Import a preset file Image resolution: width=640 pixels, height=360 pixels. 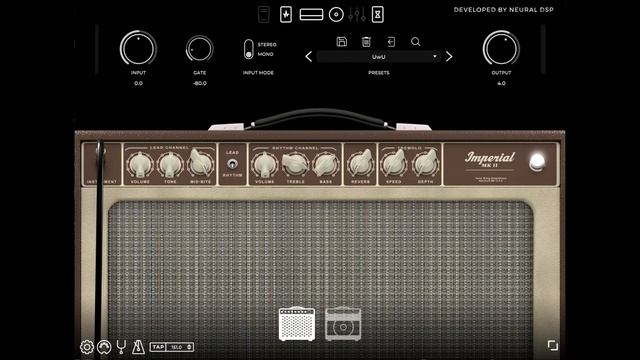click(391, 42)
